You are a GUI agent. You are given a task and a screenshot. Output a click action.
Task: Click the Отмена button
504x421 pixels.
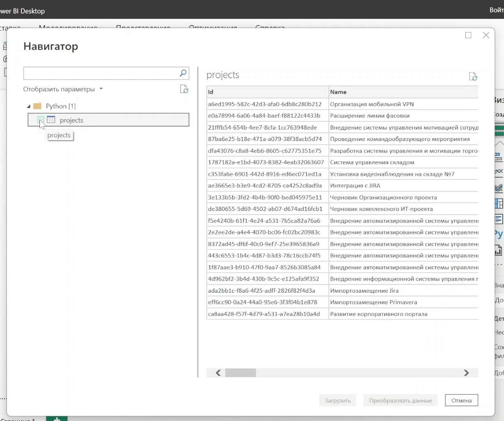tap(461, 400)
